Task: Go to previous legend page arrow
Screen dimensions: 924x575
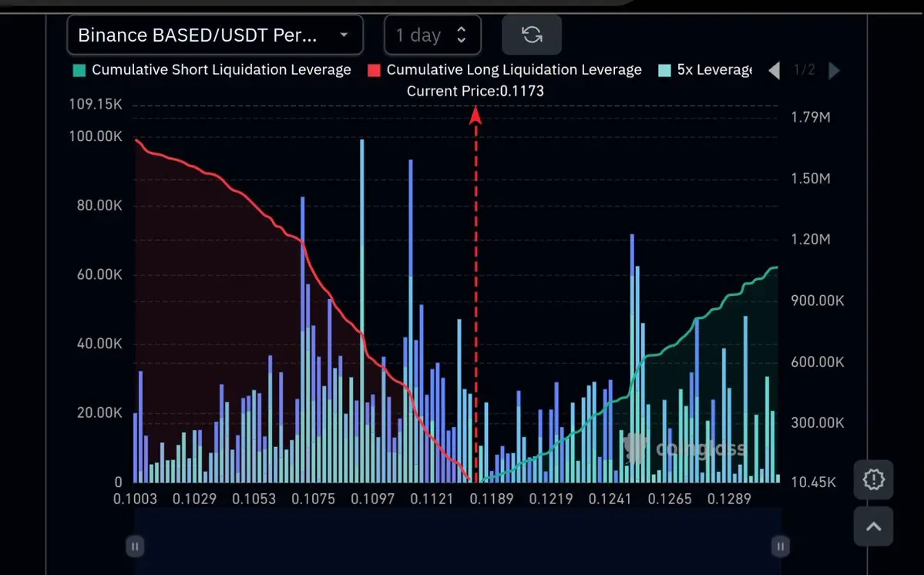Action: tap(774, 71)
